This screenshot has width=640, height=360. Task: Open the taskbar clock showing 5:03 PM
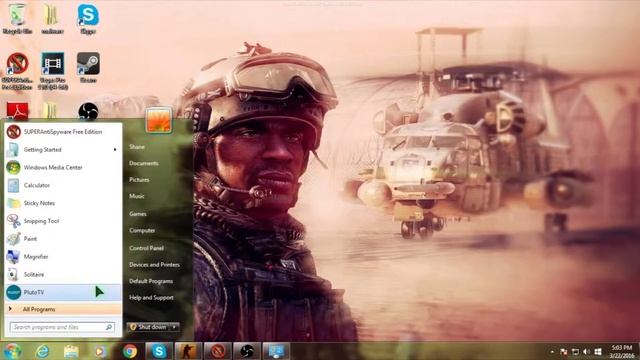pos(622,351)
